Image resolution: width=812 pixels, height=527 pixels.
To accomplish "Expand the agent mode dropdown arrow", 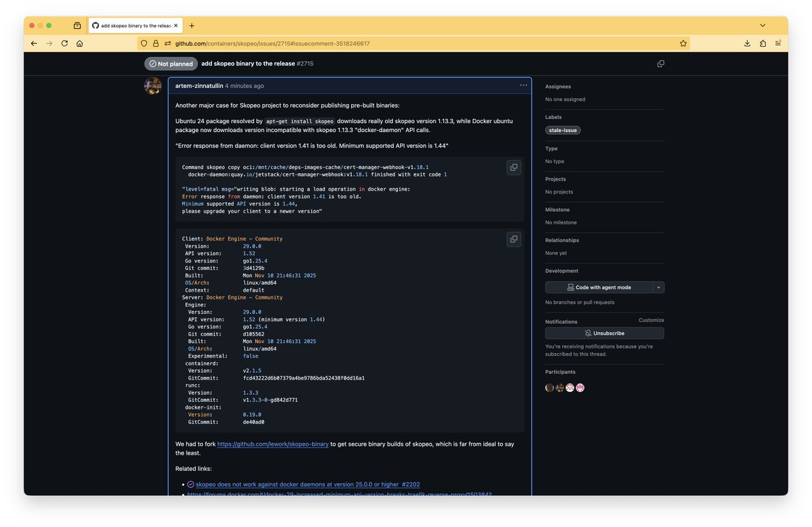I will pyautogui.click(x=658, y=288).
